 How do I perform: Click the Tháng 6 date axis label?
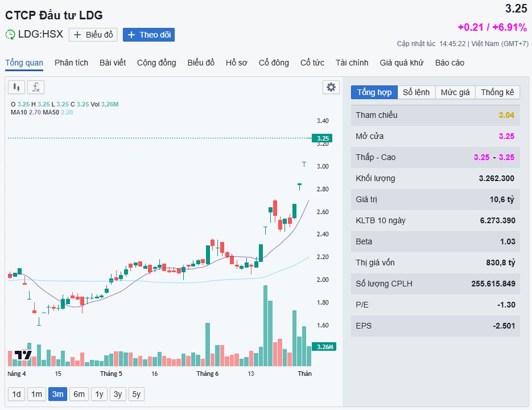click(207, 374)
